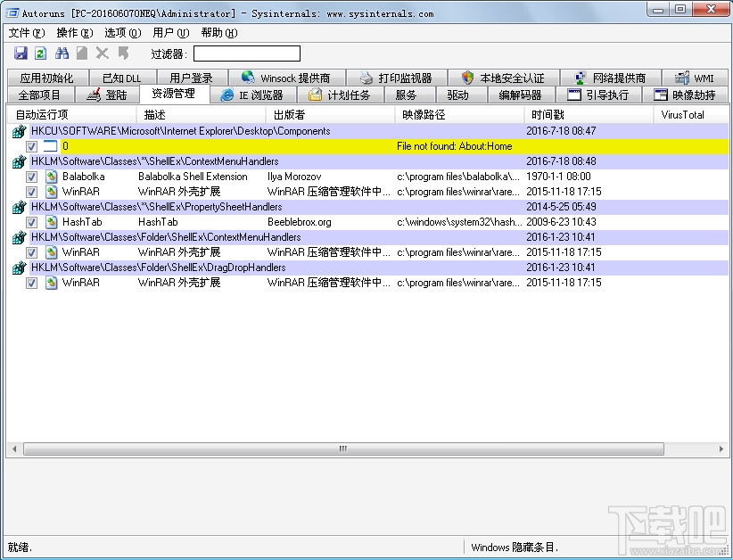Sort by the 映像路径 column header
Image resolution: width=733 pixels, height=560 pixels.
459,114
